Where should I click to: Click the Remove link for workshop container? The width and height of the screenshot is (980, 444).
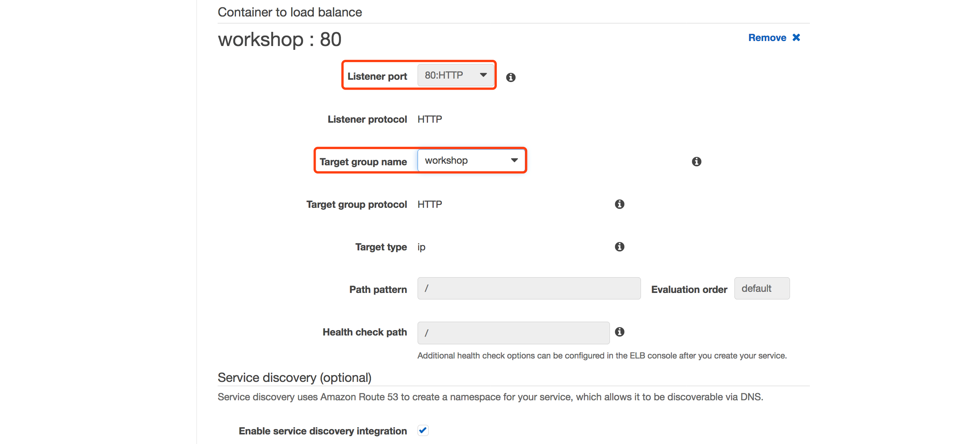767,38
